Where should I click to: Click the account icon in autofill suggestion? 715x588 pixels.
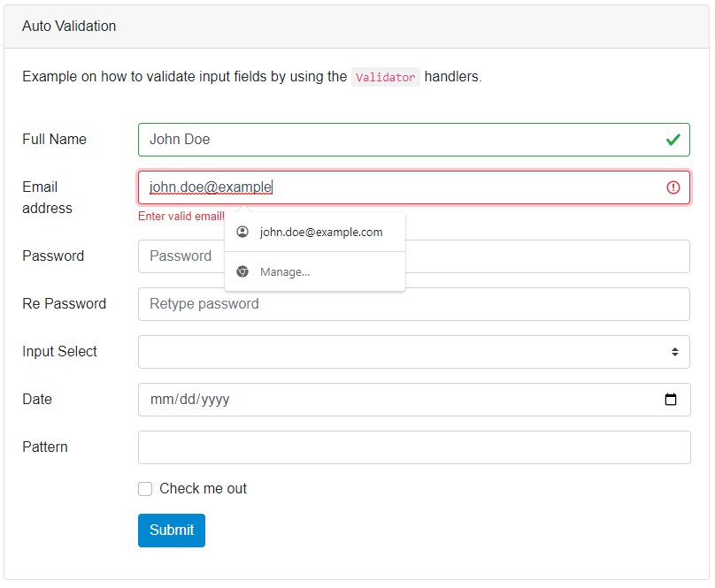pos(242,233)
